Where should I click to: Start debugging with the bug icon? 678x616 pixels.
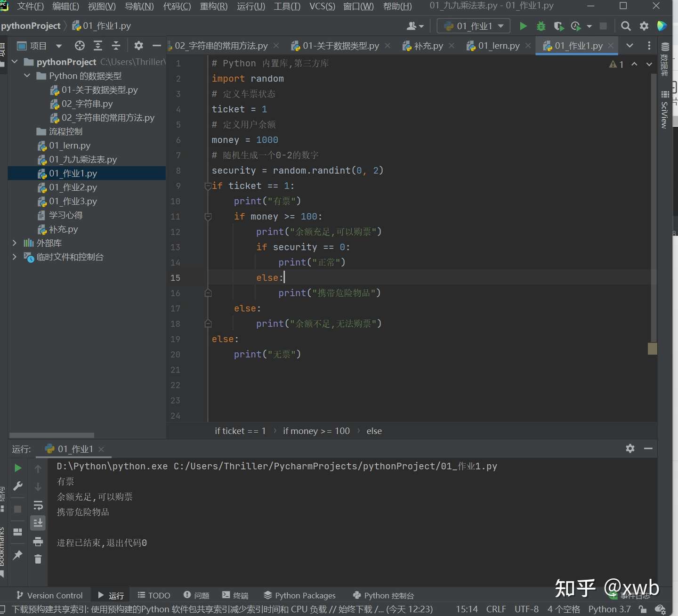tap(541, 26)
